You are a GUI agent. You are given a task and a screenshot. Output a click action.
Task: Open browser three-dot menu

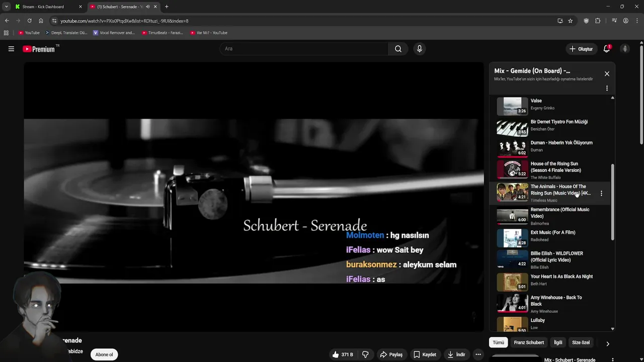click(637, 21)
